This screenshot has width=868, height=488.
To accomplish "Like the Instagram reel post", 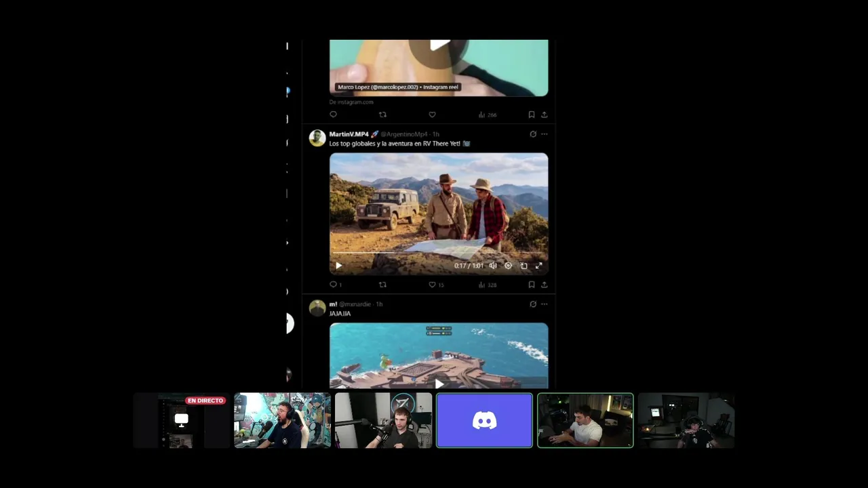I will click(432, 115).
